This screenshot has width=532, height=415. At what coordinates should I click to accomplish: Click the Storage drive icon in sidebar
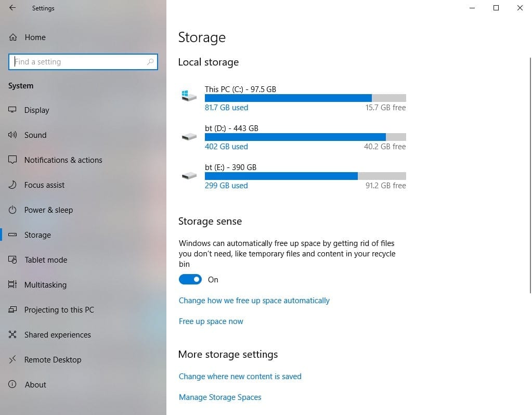click(12, 235)
